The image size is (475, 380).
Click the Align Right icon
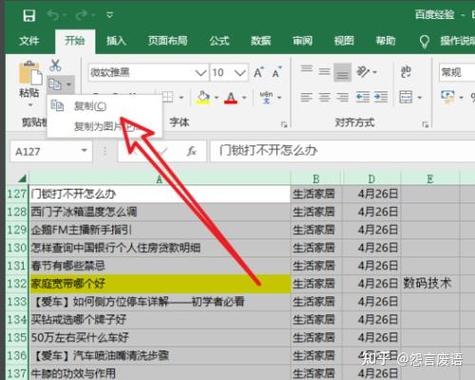pos(342,97)
